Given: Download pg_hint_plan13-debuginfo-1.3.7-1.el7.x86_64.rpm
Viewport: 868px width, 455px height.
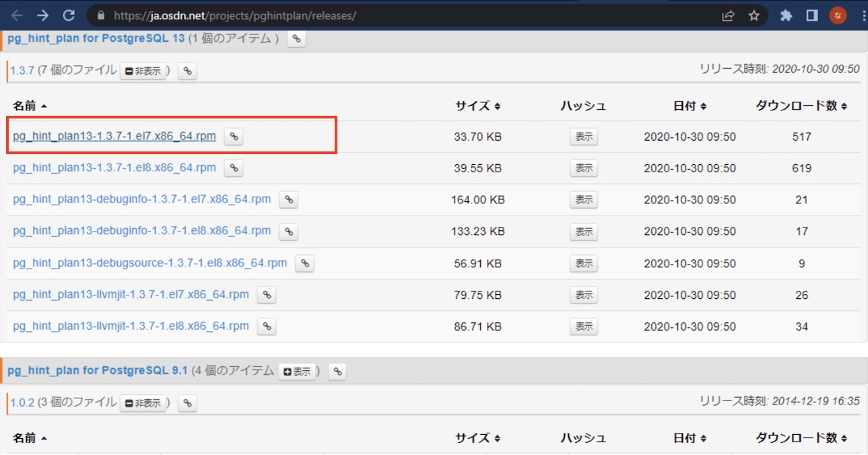Looking at the screenshot, I should [142, 199].
